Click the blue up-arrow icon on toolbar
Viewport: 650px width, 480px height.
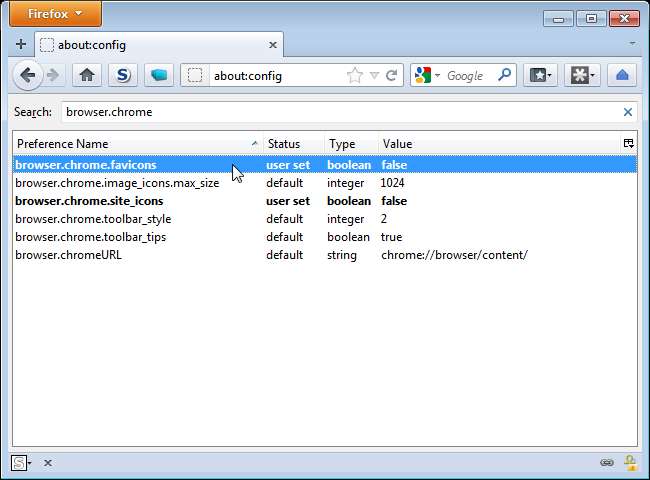pos(622,75)
